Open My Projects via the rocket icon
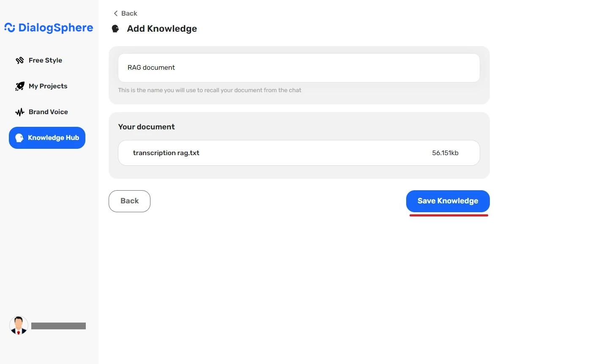Screen dimensions: 593x364 [20, 86]
